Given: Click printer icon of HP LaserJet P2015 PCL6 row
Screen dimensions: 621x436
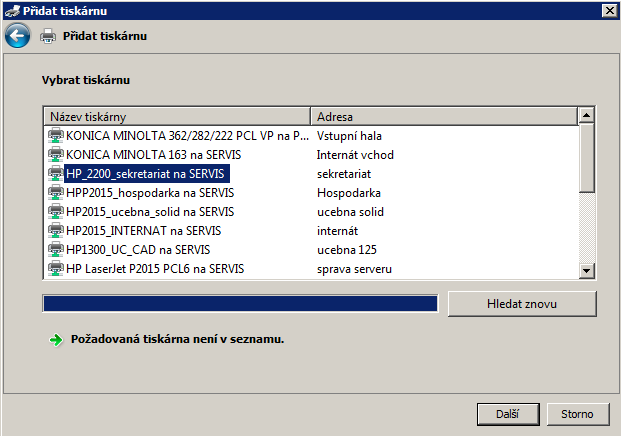Looking at the screenshot, I should click(55, 268).
